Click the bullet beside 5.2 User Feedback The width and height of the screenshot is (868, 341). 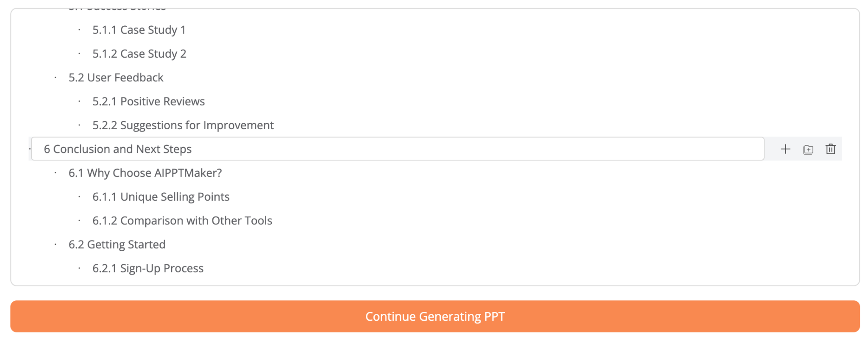(x=56, y=78)
